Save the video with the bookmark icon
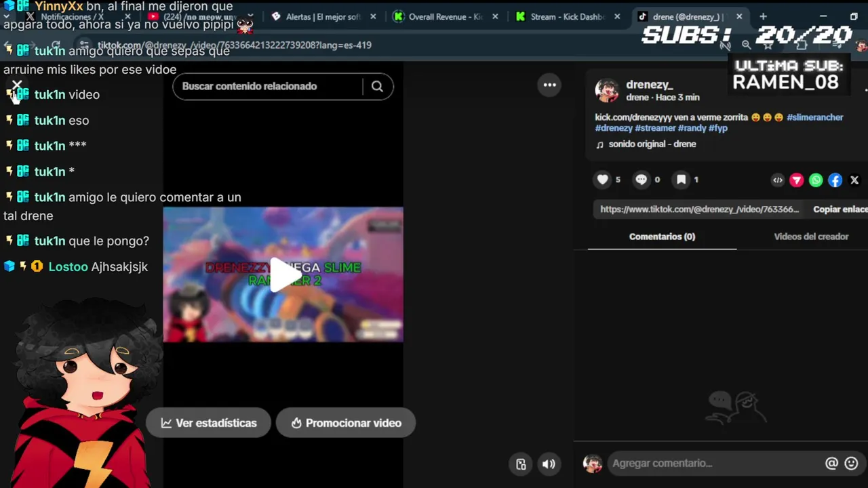The image size is (868, 488). click(x=681, y=180)
